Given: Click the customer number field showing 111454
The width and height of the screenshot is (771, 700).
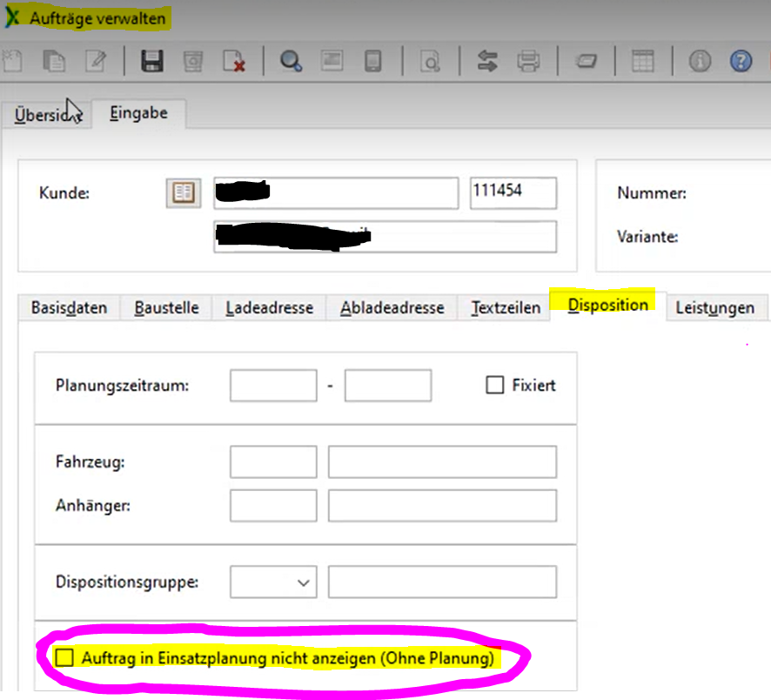Looking at the screenshot, I should pyautogui.click(x=513, y=192).
